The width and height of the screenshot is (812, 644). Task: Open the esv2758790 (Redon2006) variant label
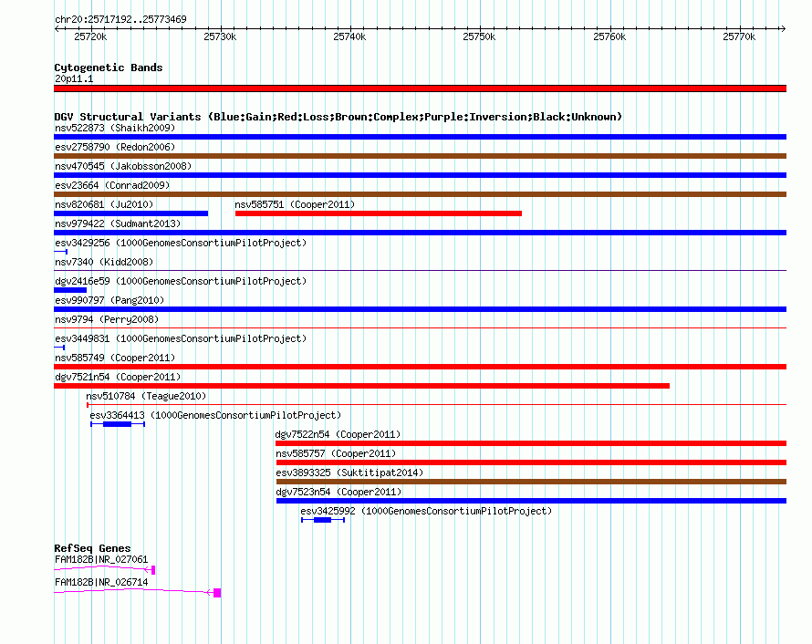(115, 147)
